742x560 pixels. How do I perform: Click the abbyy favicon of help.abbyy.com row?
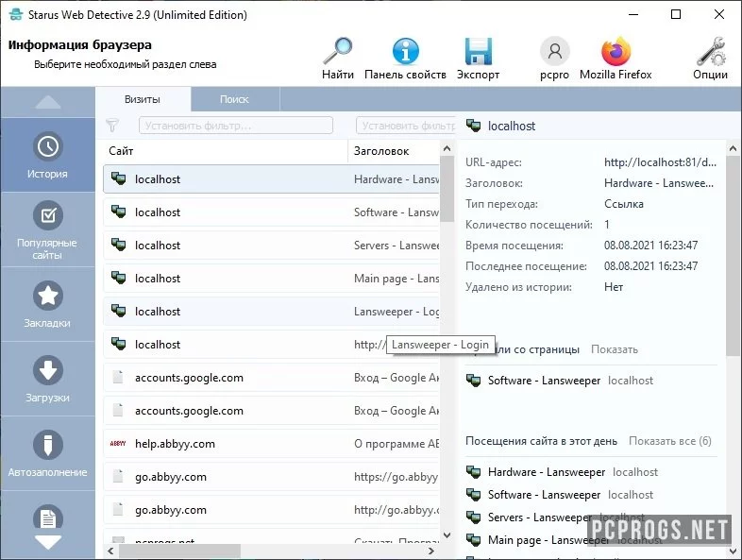(118, 444)
